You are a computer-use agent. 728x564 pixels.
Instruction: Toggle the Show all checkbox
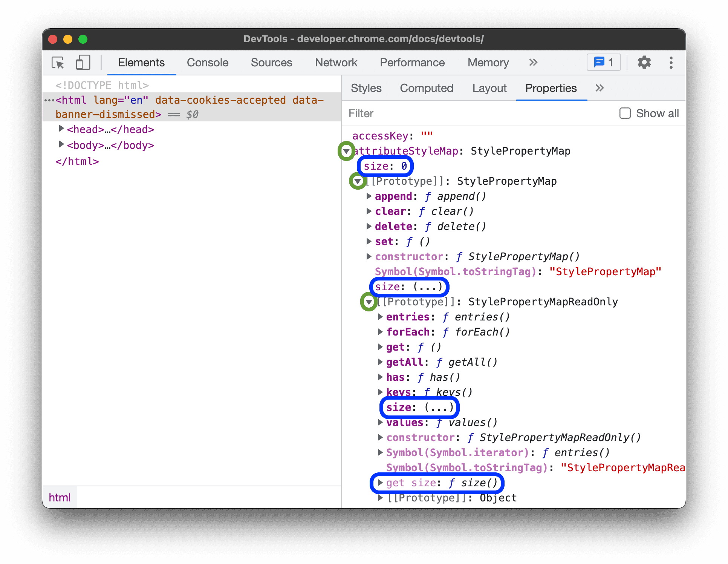click(624, 113)
